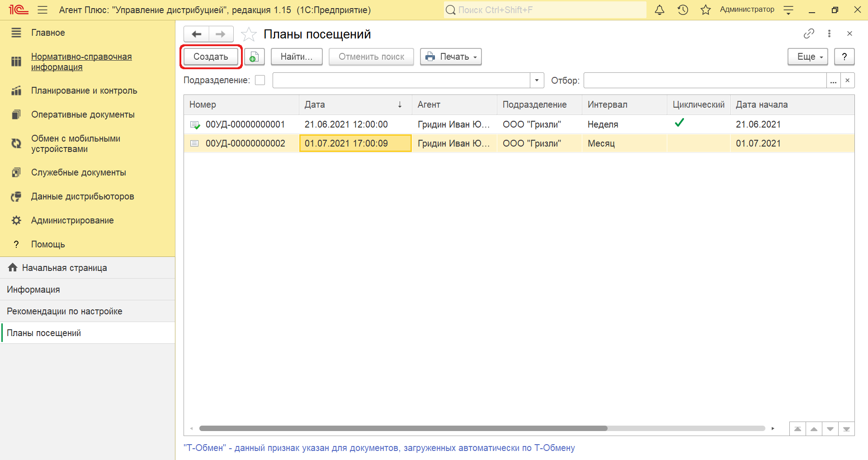
Task: Click the Создать button
Action: [x=211, y=57]
